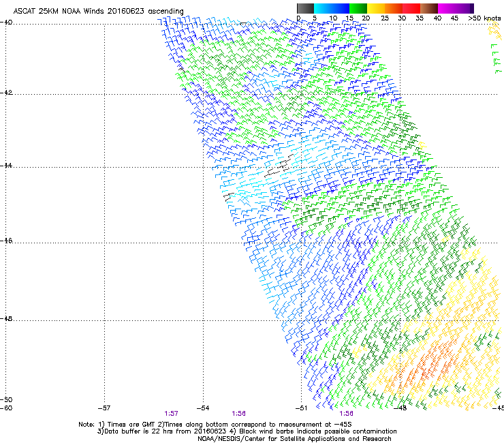This screenshot has width=504, height=443.
Task: Click the note 'Data buffer is 22 hrs from 20160623'
Action: [x=166, y=431]
